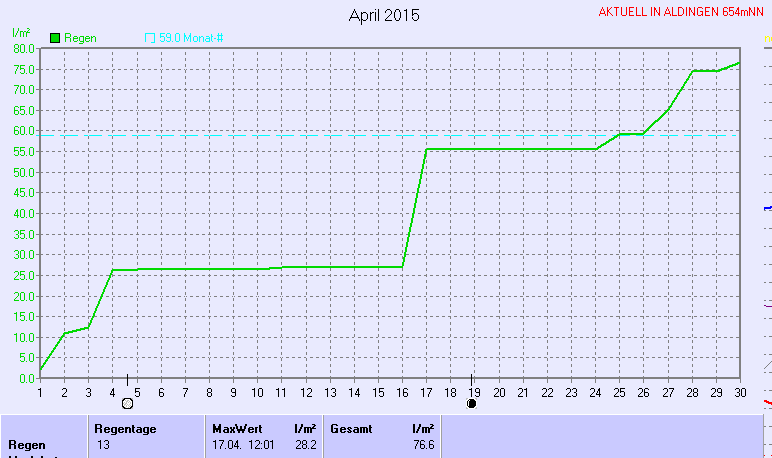Click the Regentage column header
The image size is (772, 458).
(125, 428)
